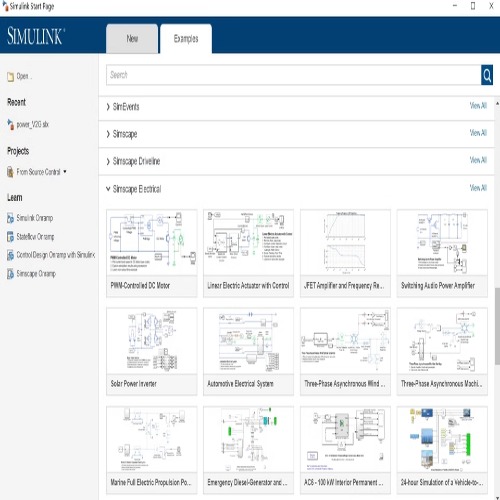Click the 'Linear Electric Actuator with Control' caption
The width and height of the screenshot is (500, 500).
(248, 286)
